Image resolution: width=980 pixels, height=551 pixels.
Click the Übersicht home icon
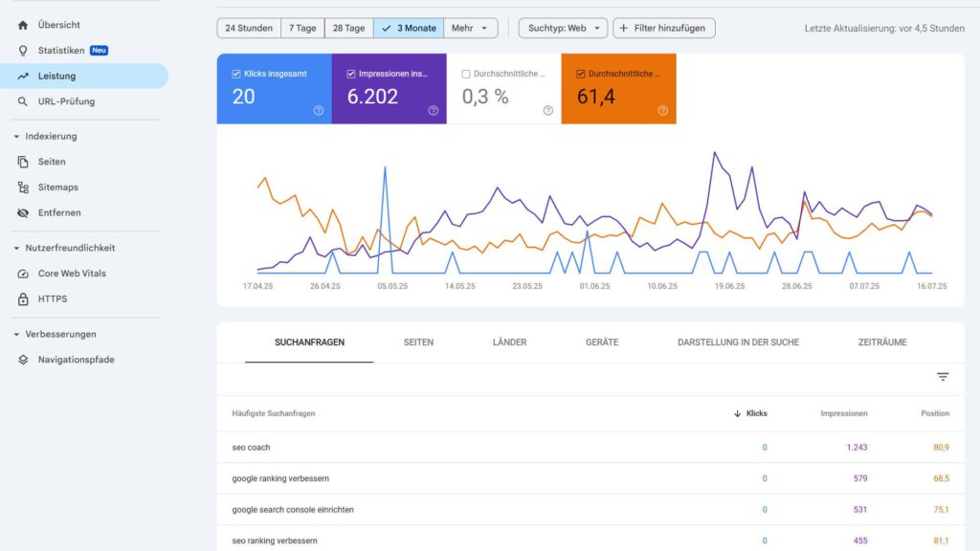[23, 25]
